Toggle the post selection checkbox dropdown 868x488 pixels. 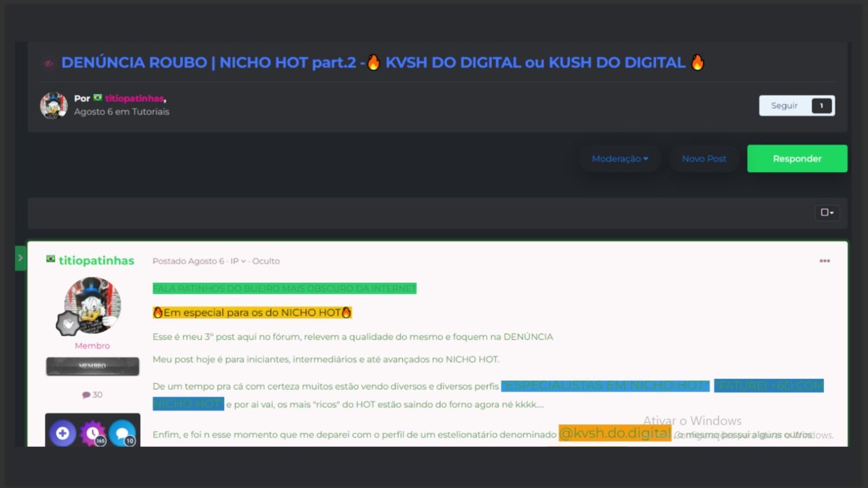click(827, 213)
